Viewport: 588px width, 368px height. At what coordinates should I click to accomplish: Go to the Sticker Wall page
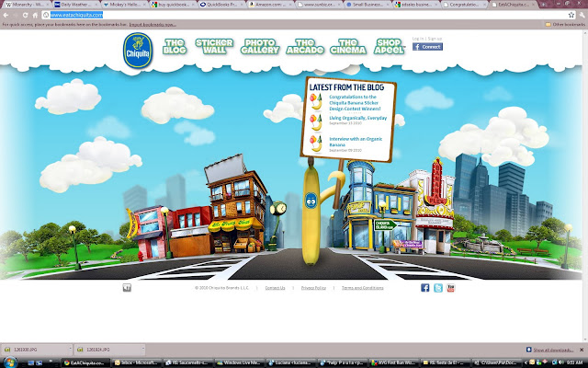click(x=214, y=47)
